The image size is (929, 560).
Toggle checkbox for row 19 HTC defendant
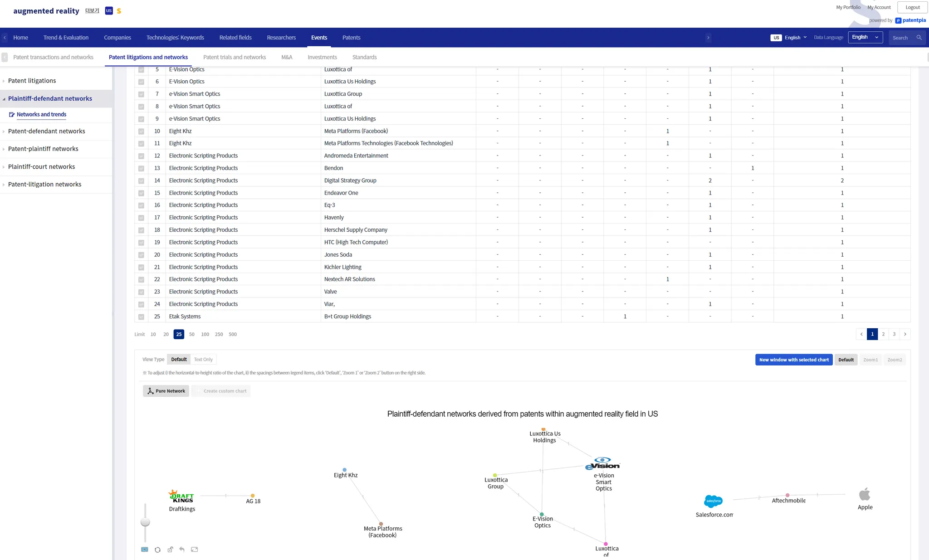pyautogui.click(x=141, y=243)
